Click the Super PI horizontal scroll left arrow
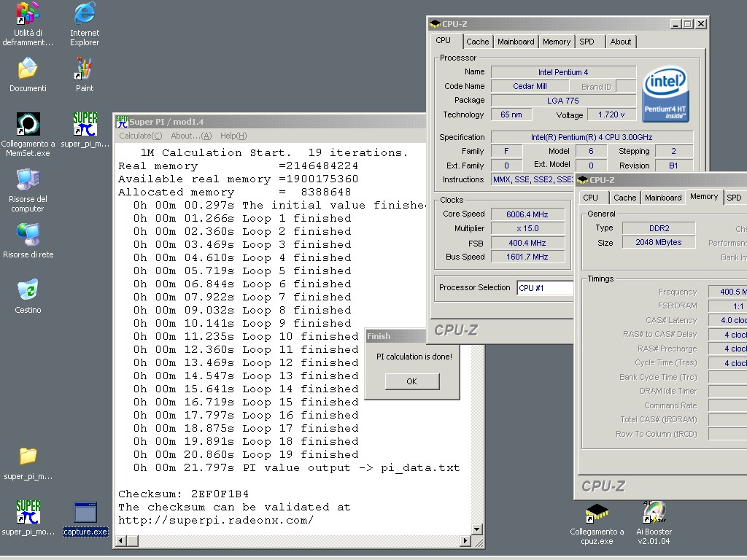 point(122,540)
